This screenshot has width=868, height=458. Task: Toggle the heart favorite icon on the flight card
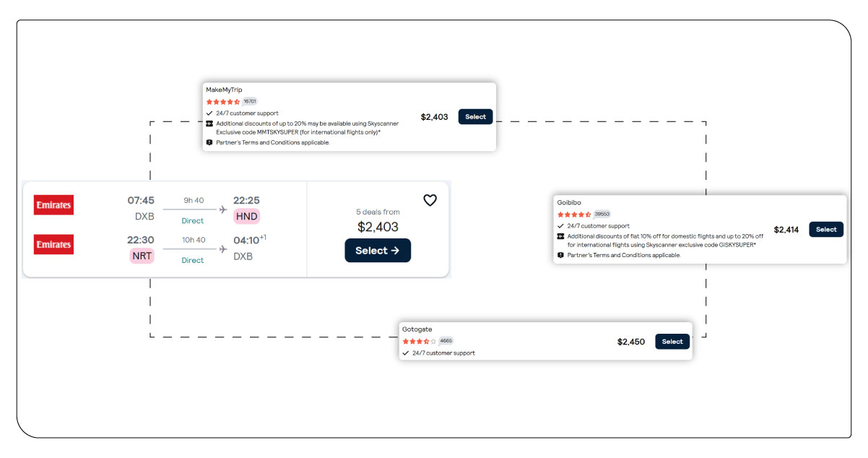(x=430, y=201)
